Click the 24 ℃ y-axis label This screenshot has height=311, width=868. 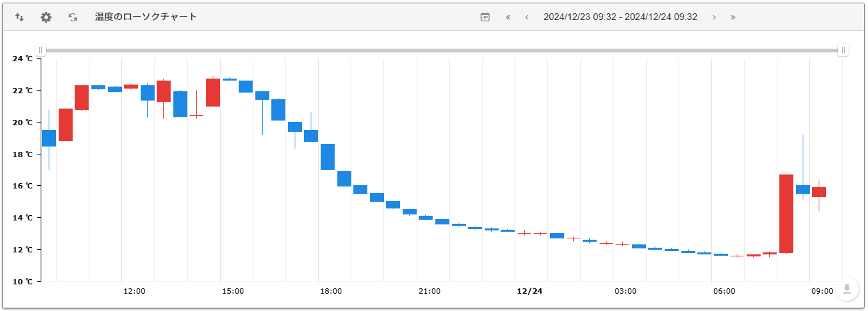(23, 59)
